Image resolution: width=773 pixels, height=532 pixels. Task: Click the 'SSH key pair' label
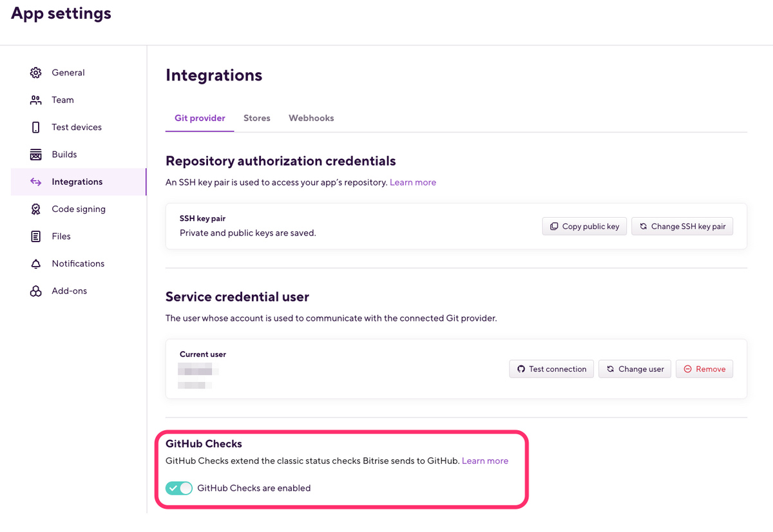[x=202, y=219]
